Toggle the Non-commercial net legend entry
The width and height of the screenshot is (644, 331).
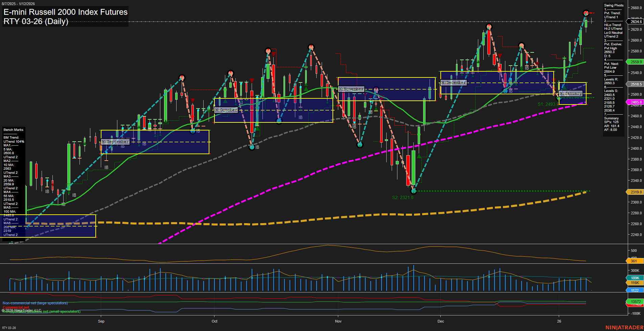35,303
